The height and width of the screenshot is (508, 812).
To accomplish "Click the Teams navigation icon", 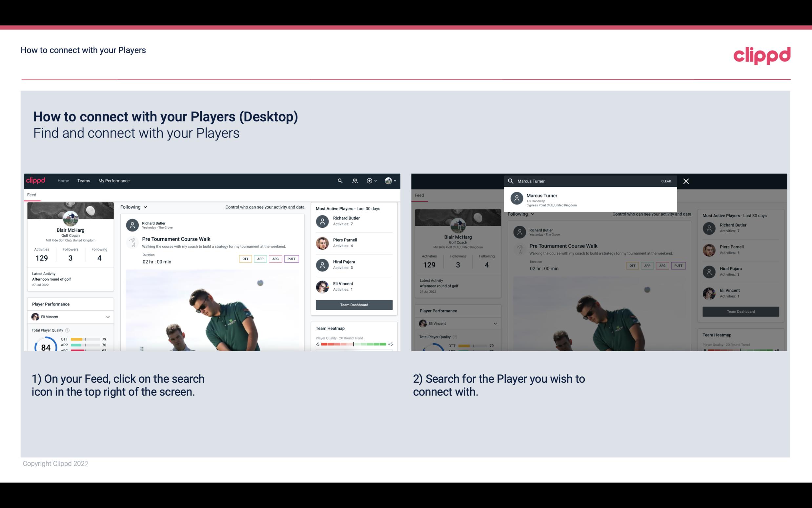I will click(84, 181).
